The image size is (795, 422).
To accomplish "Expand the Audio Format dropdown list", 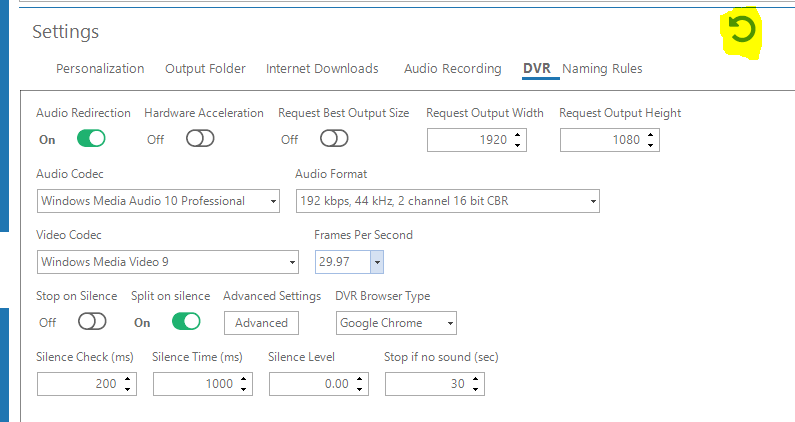I will [448, 201].
